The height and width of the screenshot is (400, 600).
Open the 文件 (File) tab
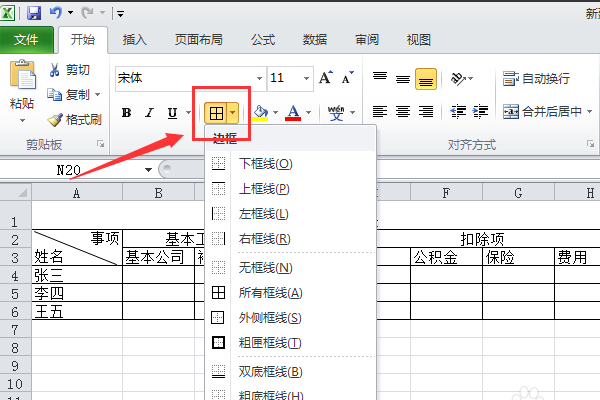pyautogui.click(x=26, y=39)
